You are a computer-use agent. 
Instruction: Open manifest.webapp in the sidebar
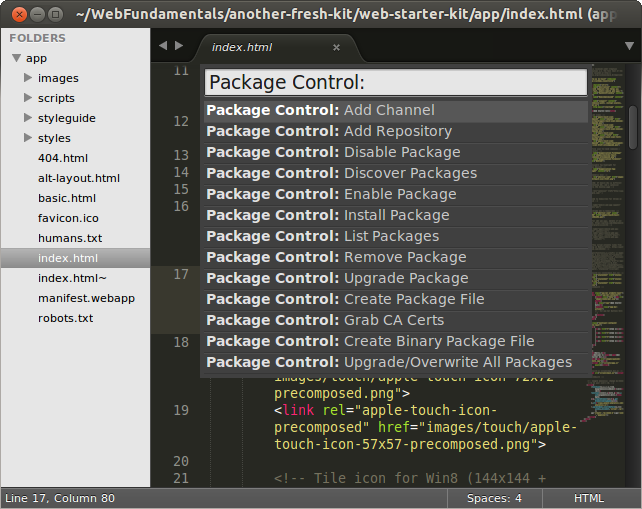coord(86,298)
